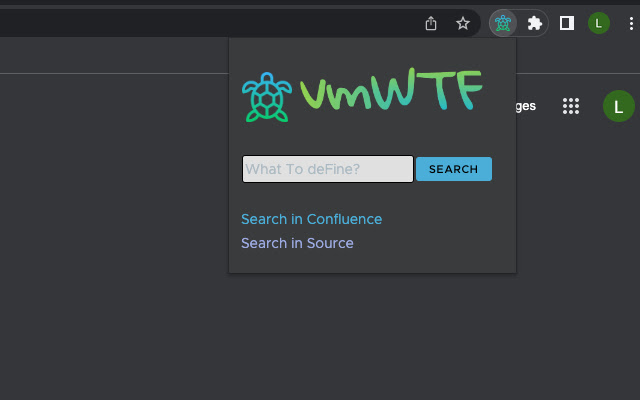
Task: Click the empty bookmarks bar strip
Action: point(110,56)
